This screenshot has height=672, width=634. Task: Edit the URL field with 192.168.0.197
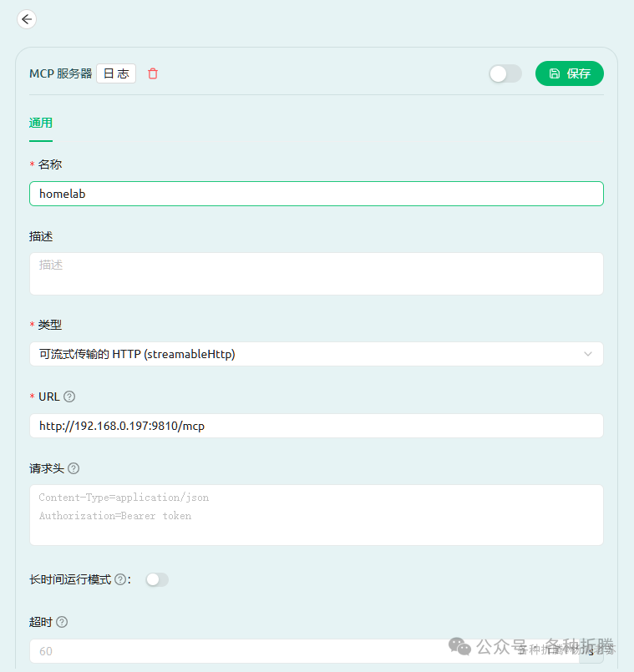(317, 426)
